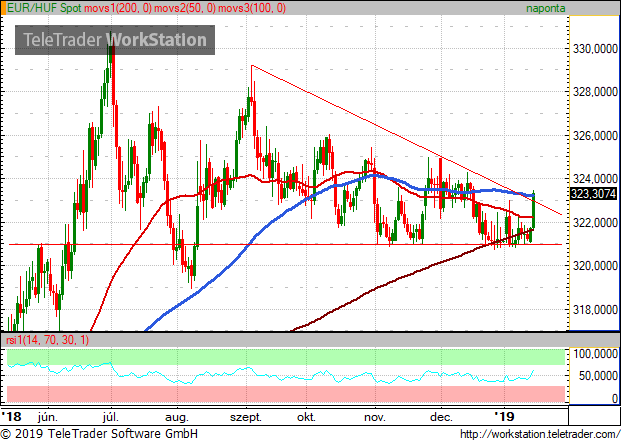Click the current price tag 323,3074
The width and height of the screenshot is (621, 443).
click(x=593, y=194)
